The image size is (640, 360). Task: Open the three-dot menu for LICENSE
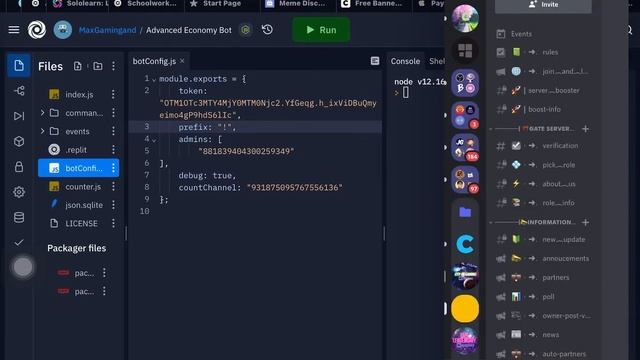(x=113, y=223)
